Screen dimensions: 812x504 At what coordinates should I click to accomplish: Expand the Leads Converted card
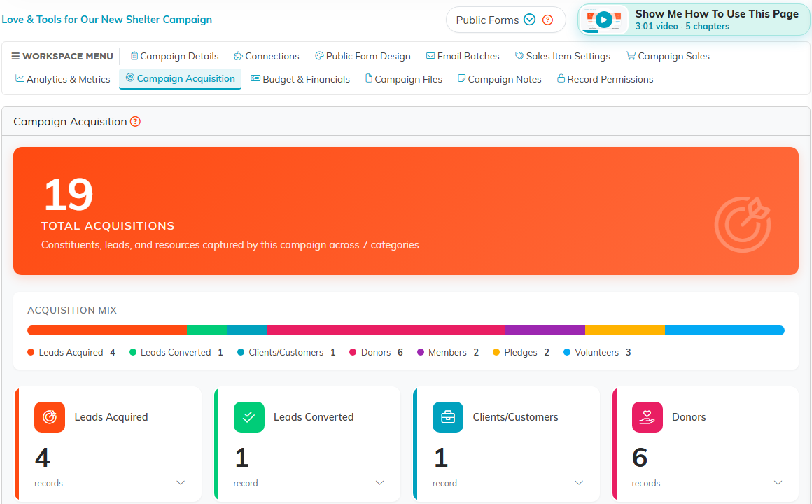point(379,483)
